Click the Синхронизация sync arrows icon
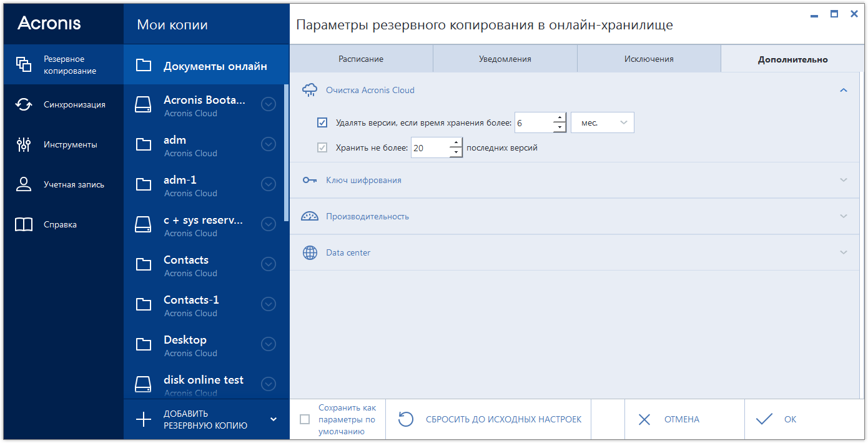 click(24, 104)
